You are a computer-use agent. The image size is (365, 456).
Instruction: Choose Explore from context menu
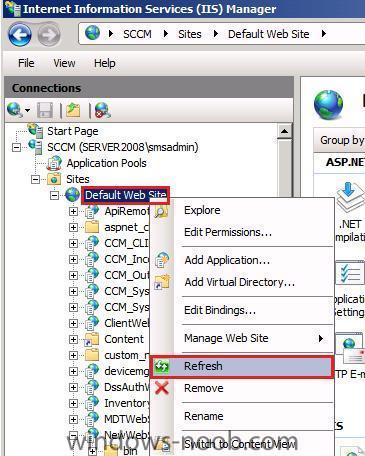click(x=242, y=210)
